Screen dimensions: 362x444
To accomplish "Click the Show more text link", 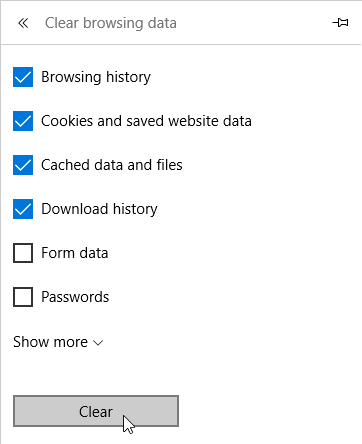I will 50,342.
